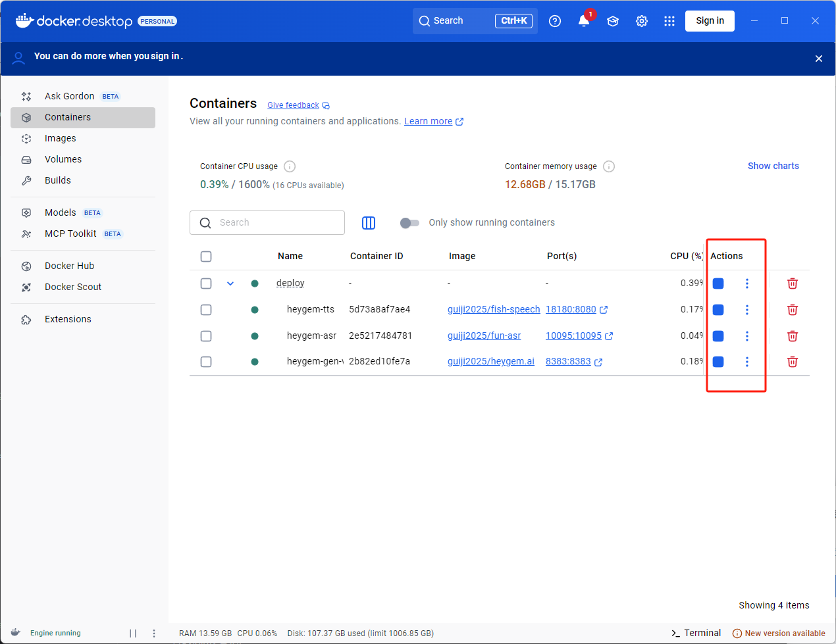
Task: Open guiji2025/fun-asr image link
Action: point(484,335)
